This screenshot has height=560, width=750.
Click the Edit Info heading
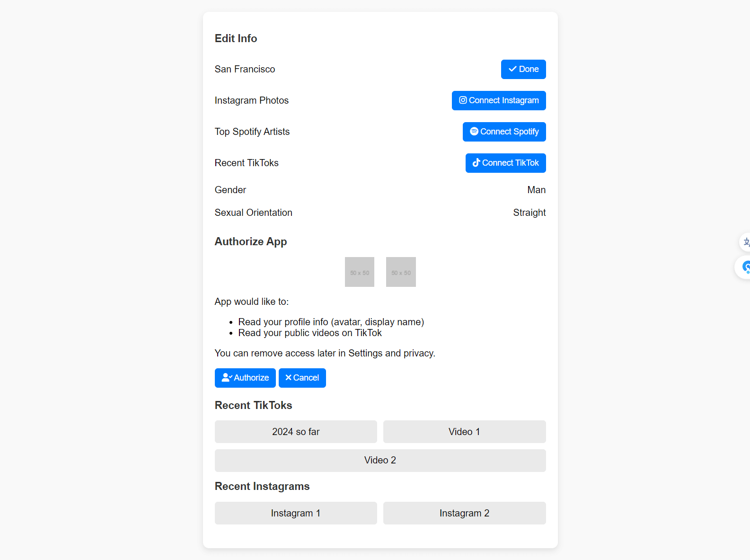[x=236, y=38]
